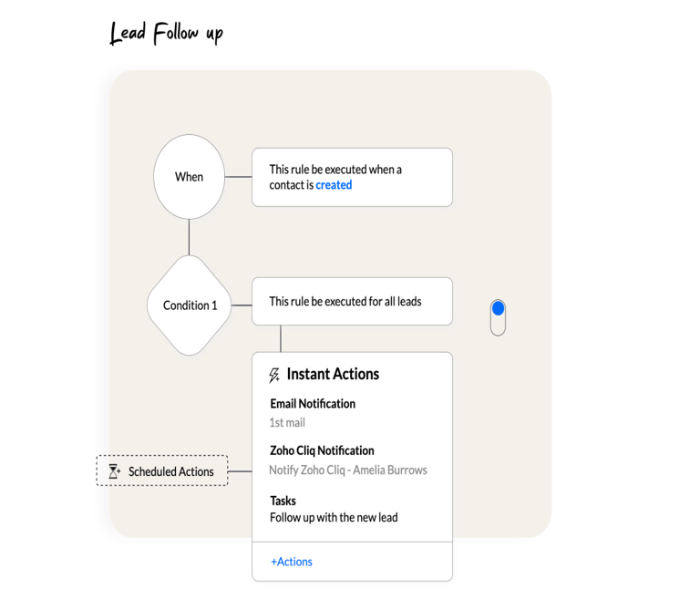Select the When trigger node
Viewport: 700px width, 600px height.
pyautogui.click(x=189, y=177)
